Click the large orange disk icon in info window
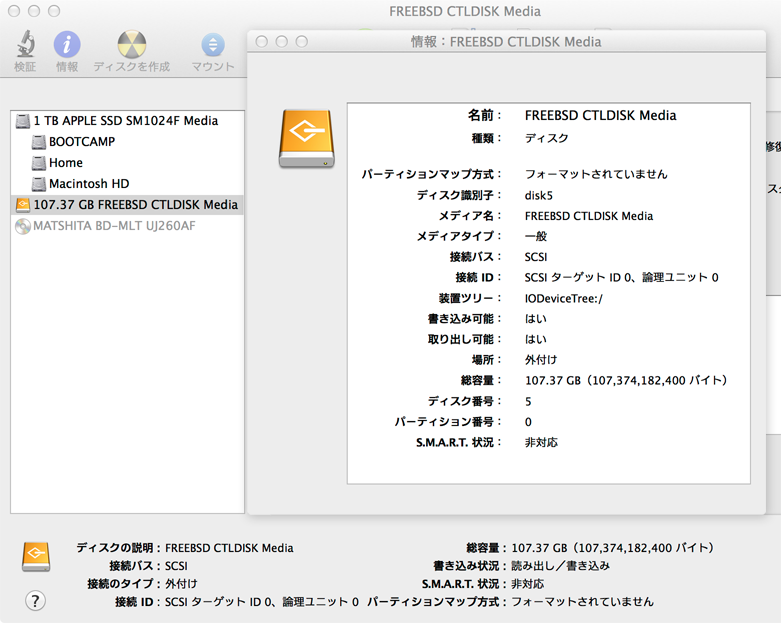Image resolution: width=781 pixels, height=623 pixels. click(306, 139)
